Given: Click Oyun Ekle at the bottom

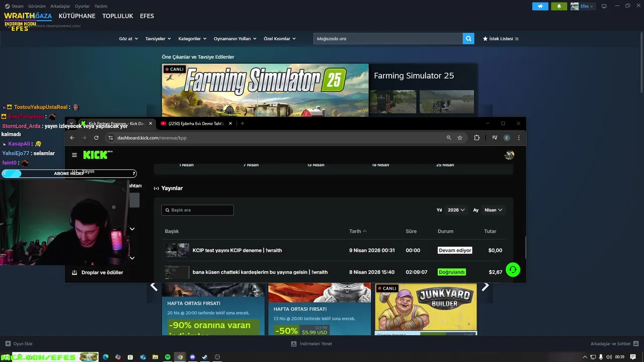Looking at the screenshot, I should (x=19, y=344).
